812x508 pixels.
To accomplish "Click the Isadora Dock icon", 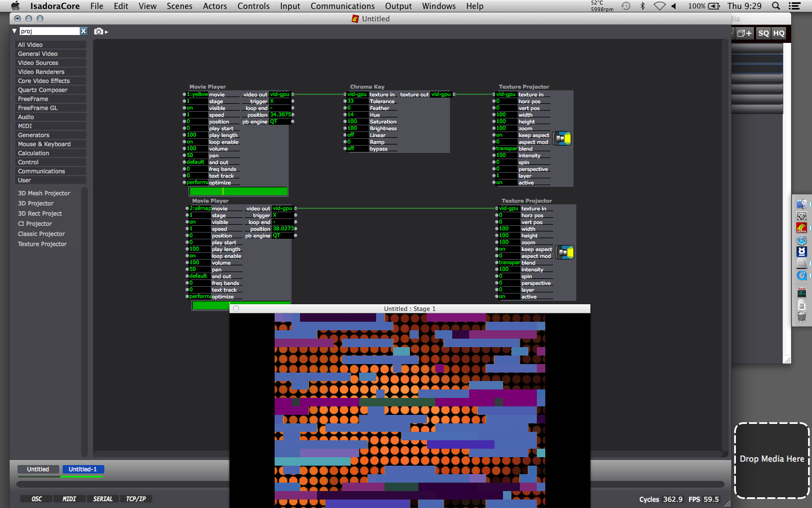I will pos(801,228).
